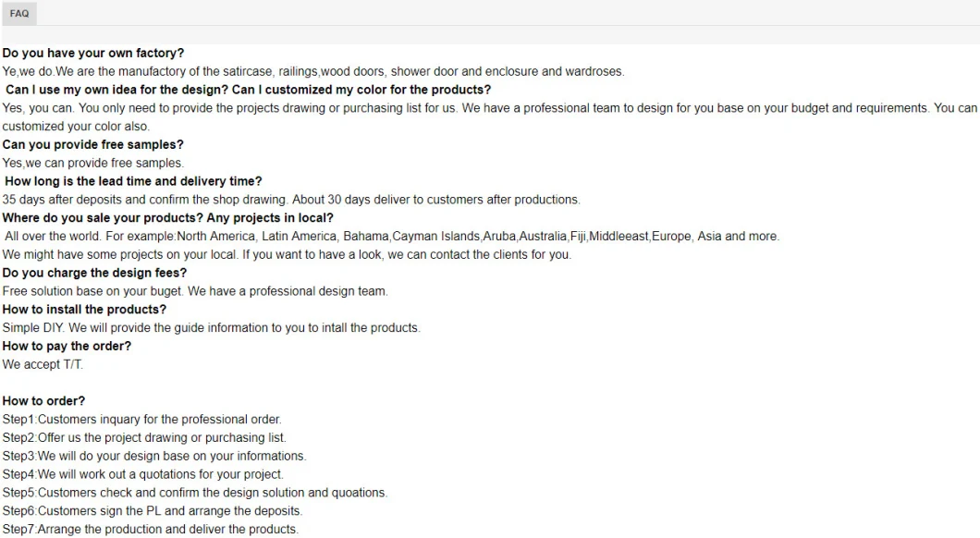Click the question "Can you provide free samples?"
Viewport: 980px width, 538px height.
[x=93, y=144]
